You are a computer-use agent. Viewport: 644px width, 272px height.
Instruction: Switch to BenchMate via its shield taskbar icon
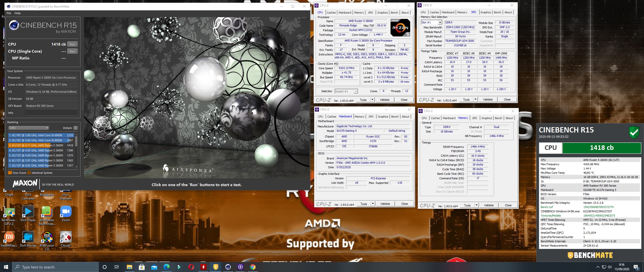tap(216, 267)
